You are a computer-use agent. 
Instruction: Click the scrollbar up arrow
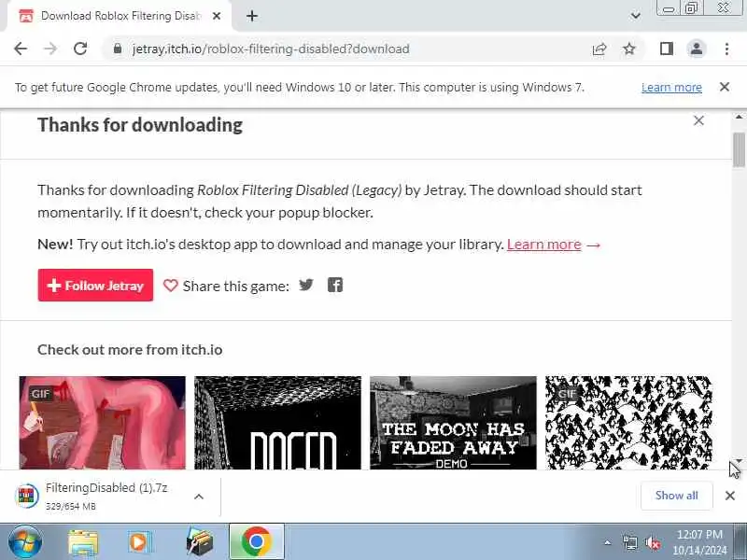point(739,117)
